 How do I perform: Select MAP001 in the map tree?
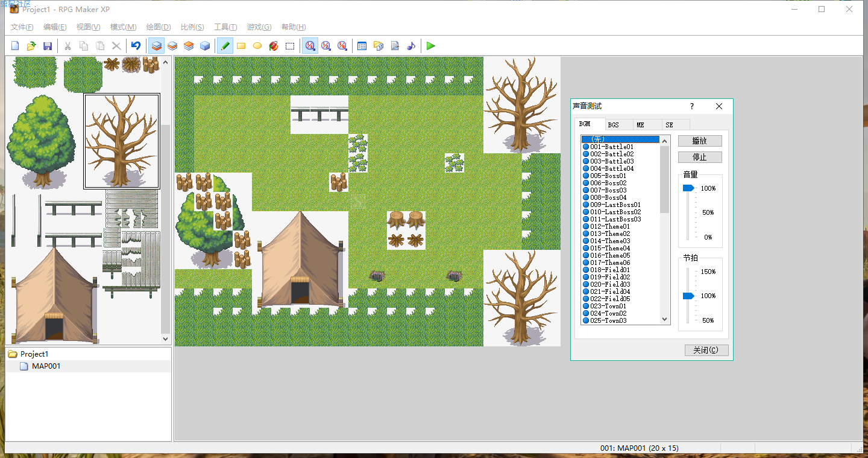click(46, 366)
